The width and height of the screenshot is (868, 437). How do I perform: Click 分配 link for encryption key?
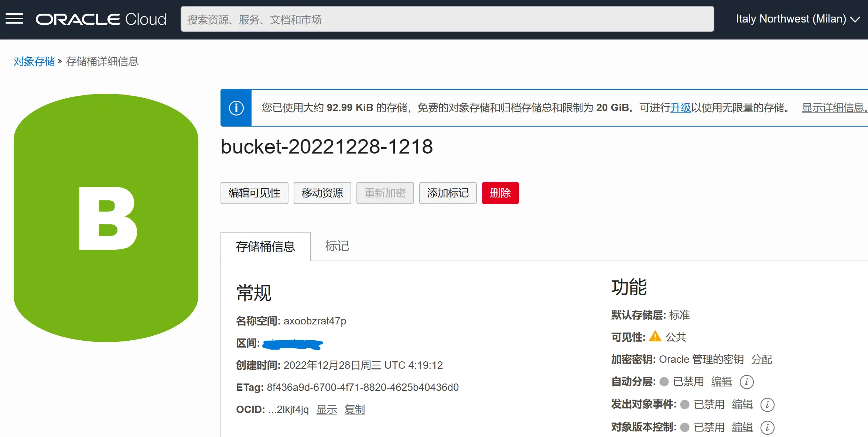click(762, 359)
